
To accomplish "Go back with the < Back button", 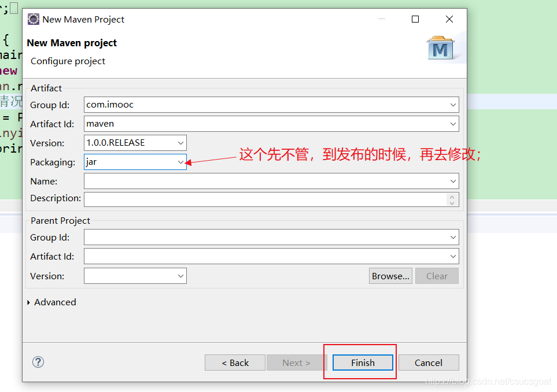I will (235, 363).
